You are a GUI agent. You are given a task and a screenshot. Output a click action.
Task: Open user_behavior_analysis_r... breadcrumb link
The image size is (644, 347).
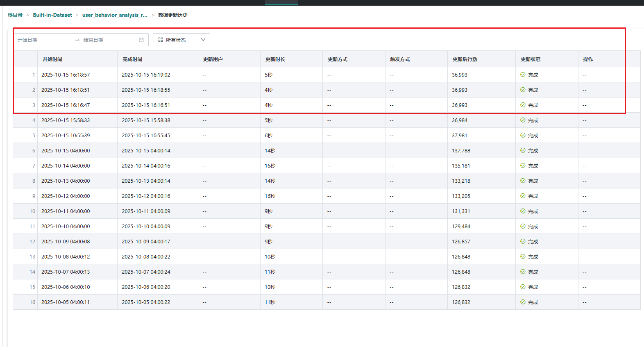115,15
